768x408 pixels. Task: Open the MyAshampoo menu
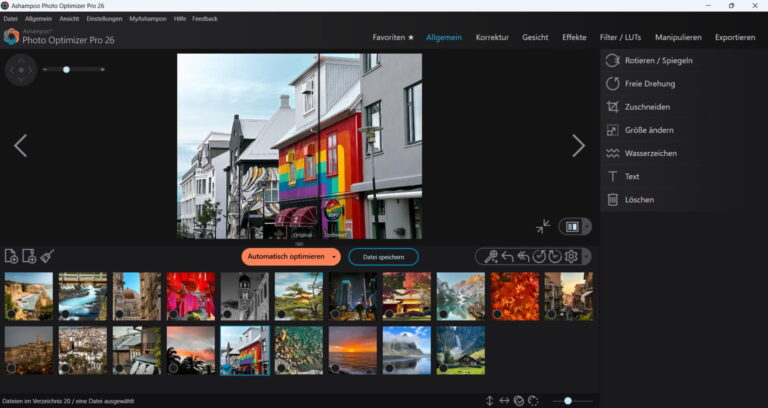tap(148, 19)
